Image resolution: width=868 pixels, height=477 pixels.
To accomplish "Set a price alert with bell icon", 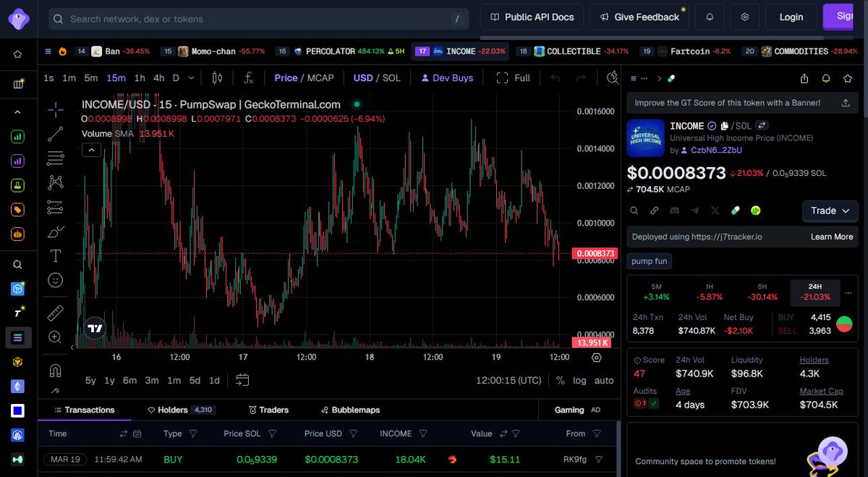I will pyautogui.click(x=826, y=78).
